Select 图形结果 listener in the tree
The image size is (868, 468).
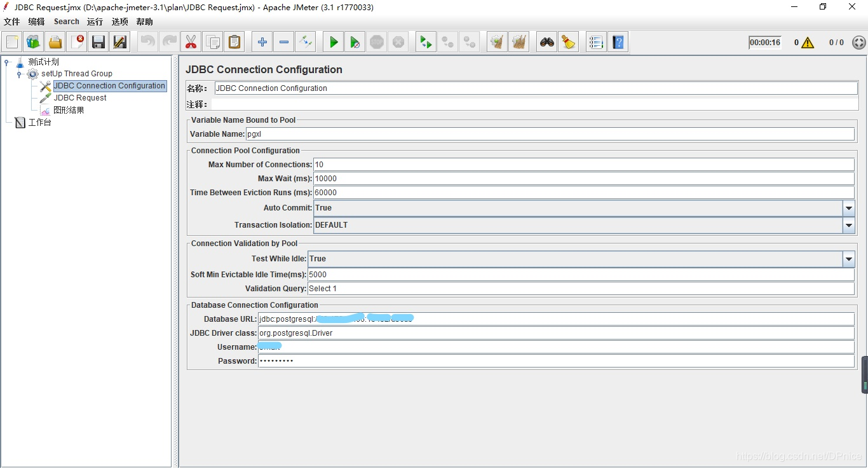[69, 110]
